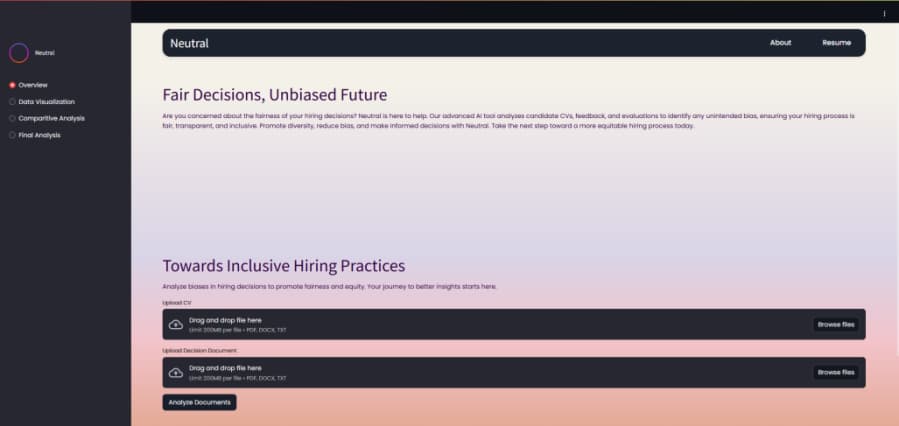899x426 pixels.
Task: Open the Resume link in navbar
Action: pos(836,43)
